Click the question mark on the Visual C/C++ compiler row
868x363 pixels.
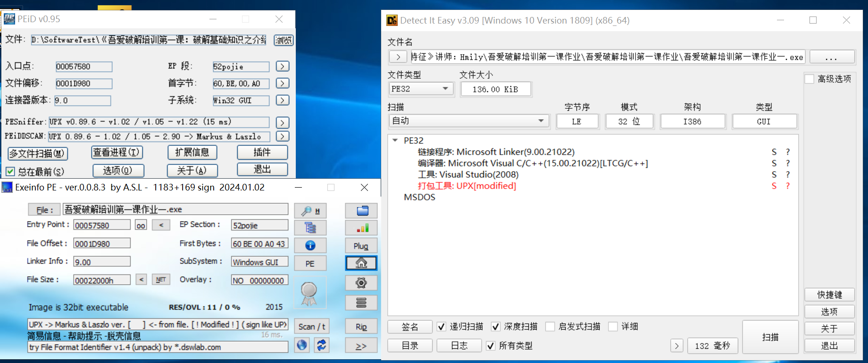[x=787, y=163]
